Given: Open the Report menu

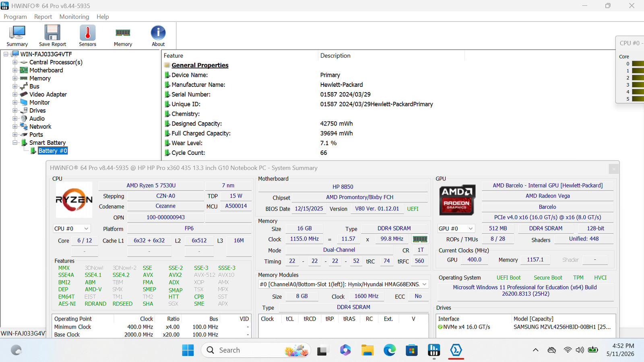Looking at the screenshot, I should point(43,16).
